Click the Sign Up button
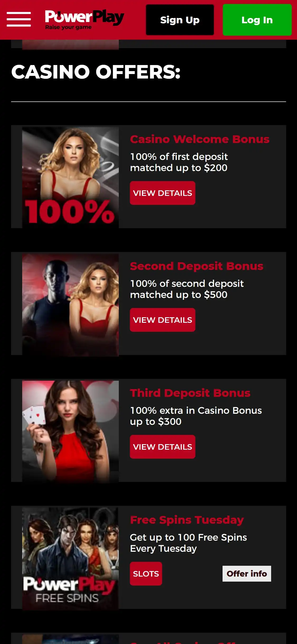 pos(180,20)
